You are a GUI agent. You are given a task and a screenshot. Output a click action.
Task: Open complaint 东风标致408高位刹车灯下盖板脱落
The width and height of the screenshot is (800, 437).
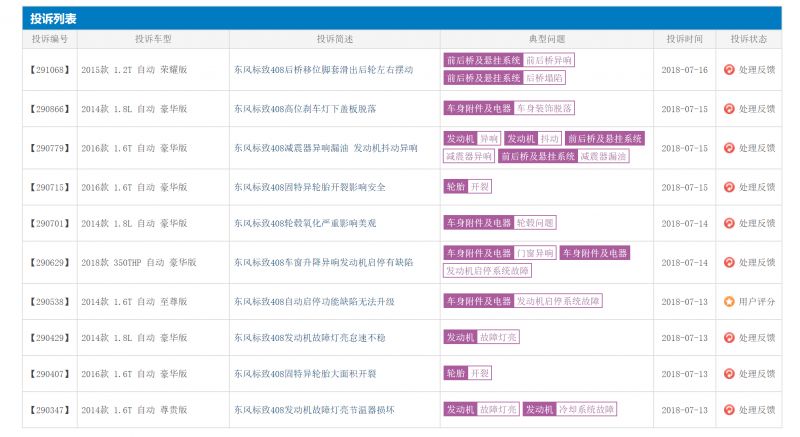[305, 109]
